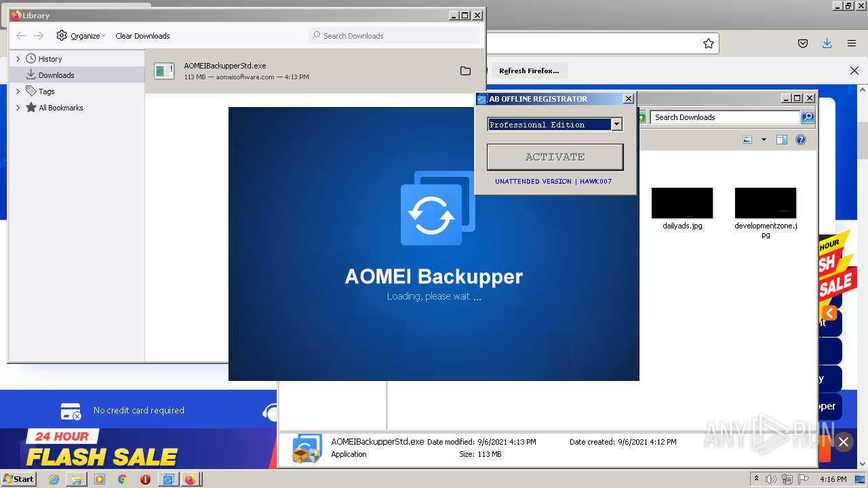Click the volume tray icon

(772, 479)
